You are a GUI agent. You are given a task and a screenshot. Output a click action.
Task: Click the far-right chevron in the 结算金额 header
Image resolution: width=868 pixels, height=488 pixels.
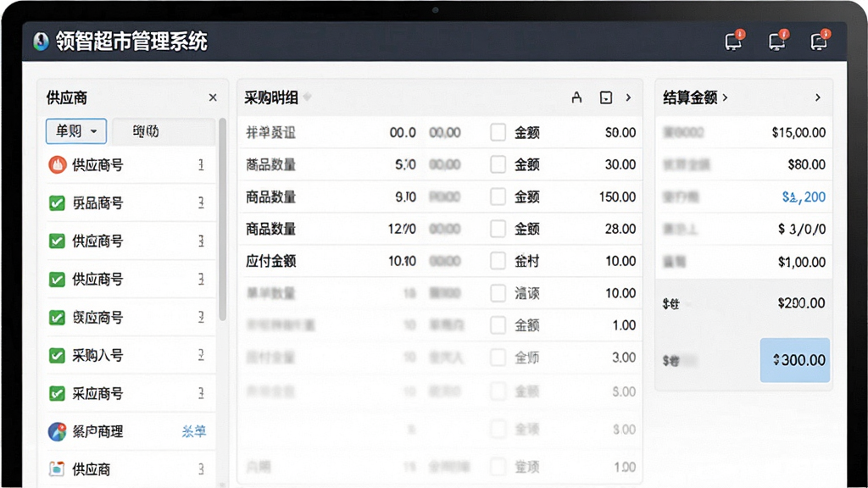[x=818, y=97]
